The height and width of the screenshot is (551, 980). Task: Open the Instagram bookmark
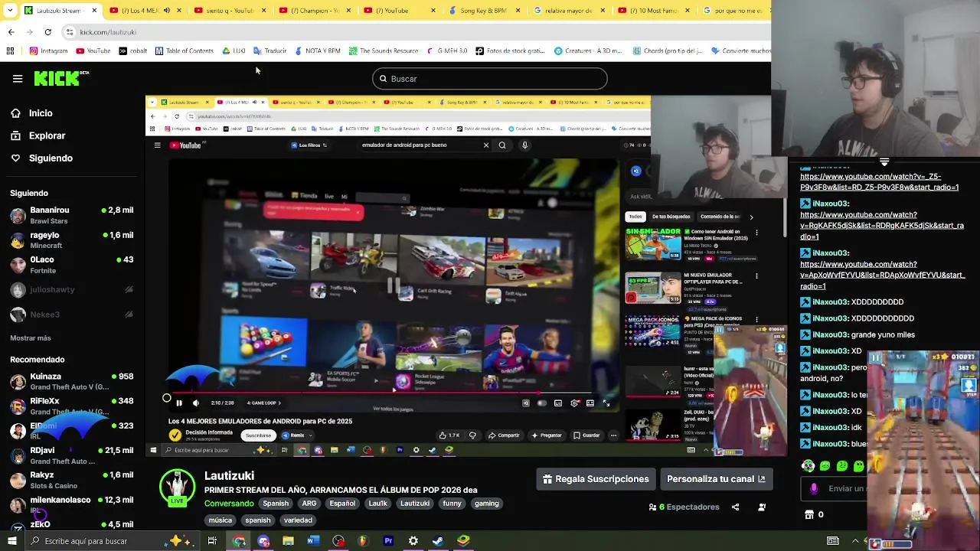point(48,51)
